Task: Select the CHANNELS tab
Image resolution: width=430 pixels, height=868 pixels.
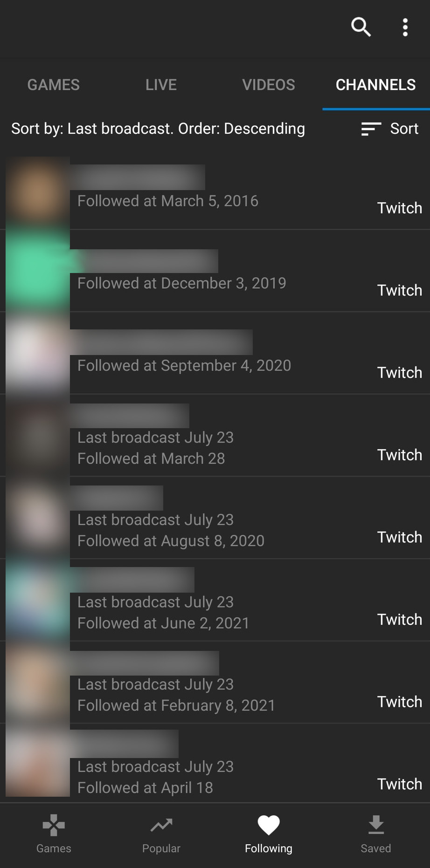Action: click(376, 85)
